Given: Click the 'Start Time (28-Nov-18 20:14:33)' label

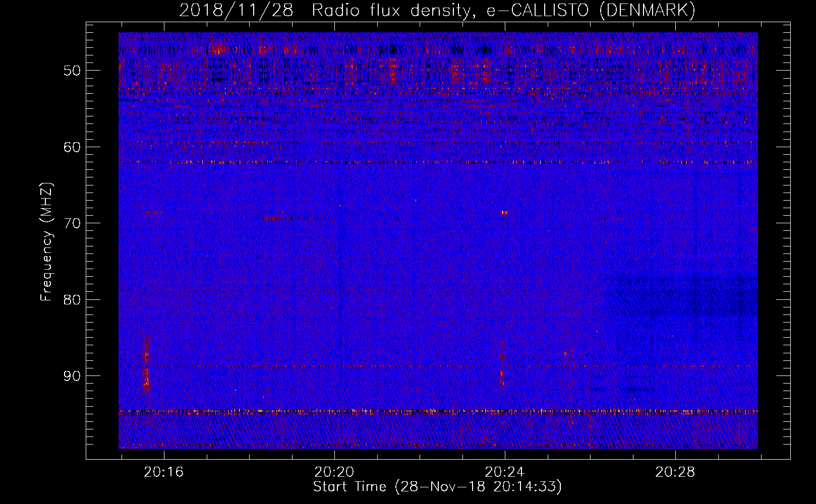Looking at the screenshot, I should tap(437, 487).
